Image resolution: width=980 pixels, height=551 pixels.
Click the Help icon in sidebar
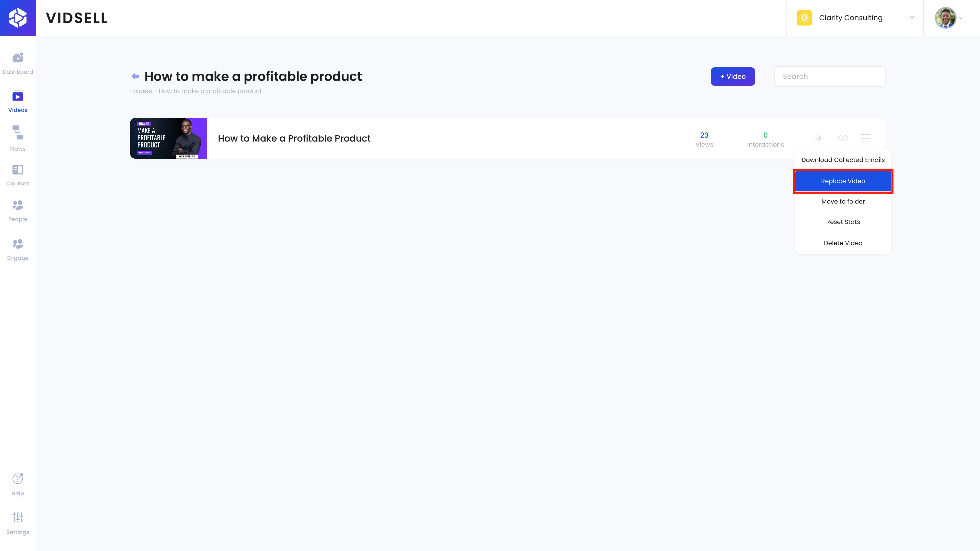pyautogui.click(x=18, y=479)
